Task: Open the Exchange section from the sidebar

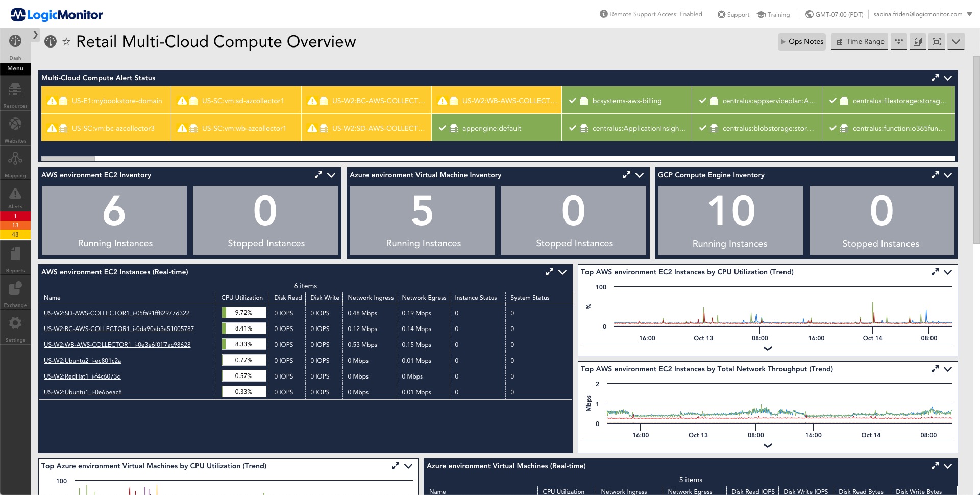Action: pyautogui.click(x=15, y=289)
